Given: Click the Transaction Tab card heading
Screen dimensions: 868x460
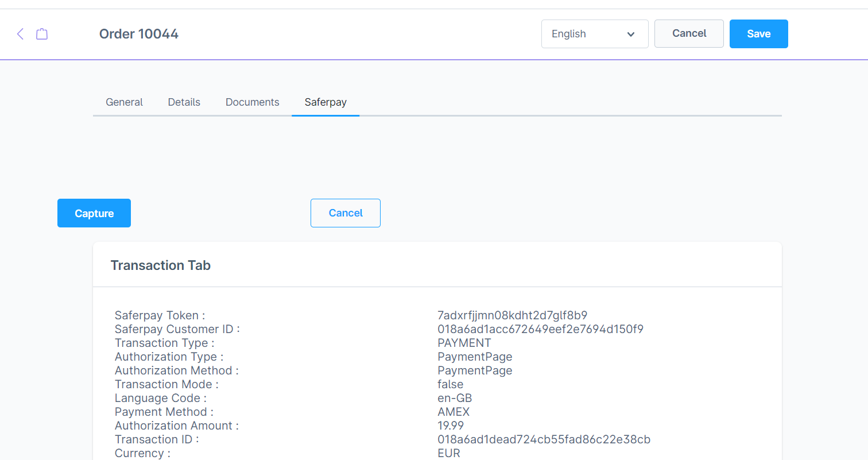Looking at the screenshot, I should point(160,265).
